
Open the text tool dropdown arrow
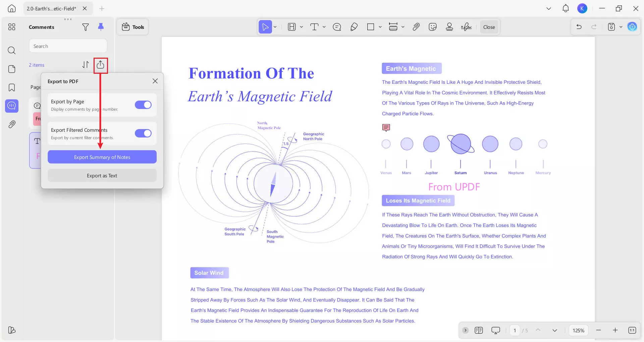[x=324, y=27]
